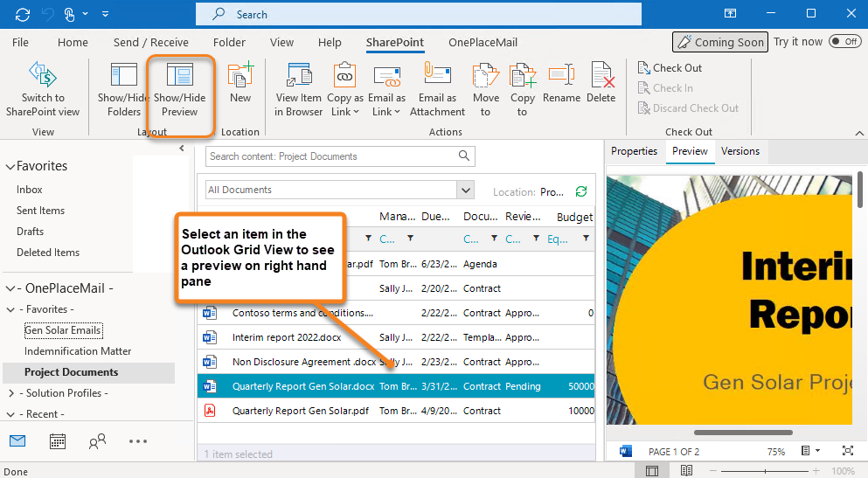Click Copy as Link icon
Screen dimensions: 868x478
(x=344, y=74)
